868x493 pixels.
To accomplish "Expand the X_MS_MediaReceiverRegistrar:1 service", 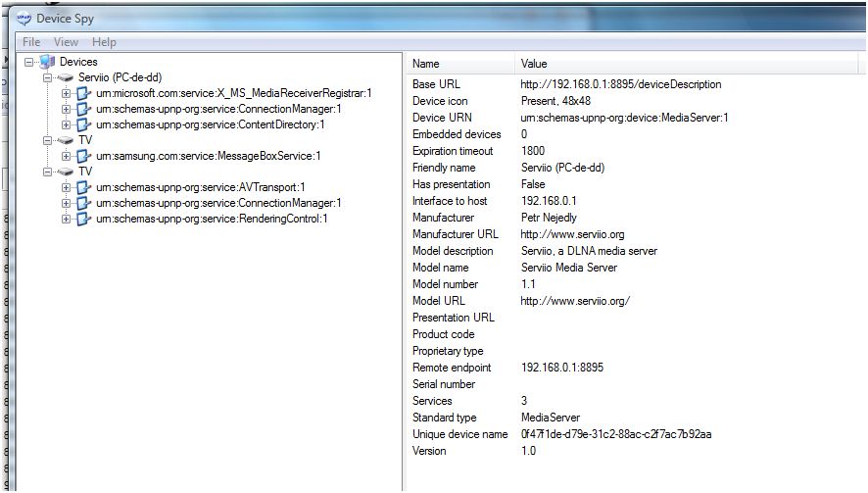I will click(x=66, y=94).
